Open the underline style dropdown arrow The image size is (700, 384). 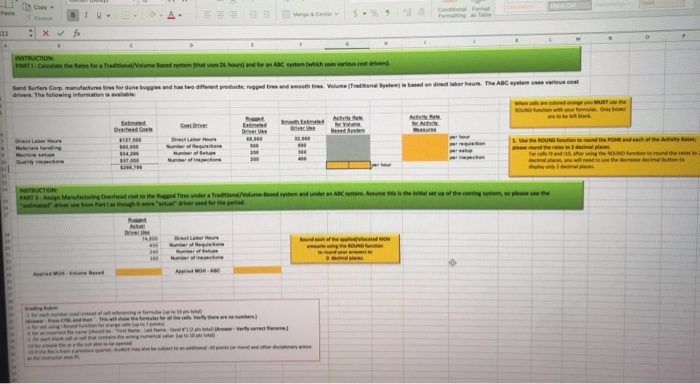108,16
